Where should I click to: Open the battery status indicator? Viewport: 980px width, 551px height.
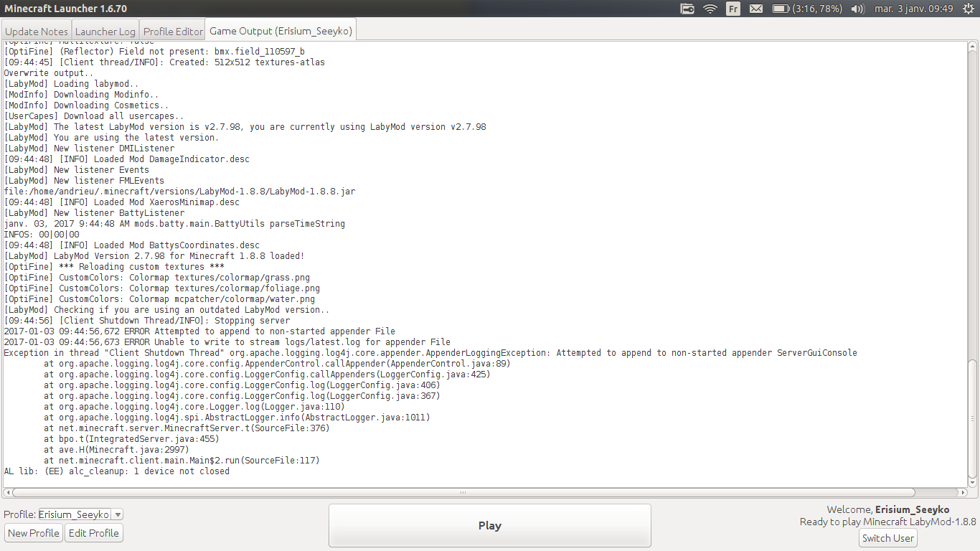click(x=807, y=9)
